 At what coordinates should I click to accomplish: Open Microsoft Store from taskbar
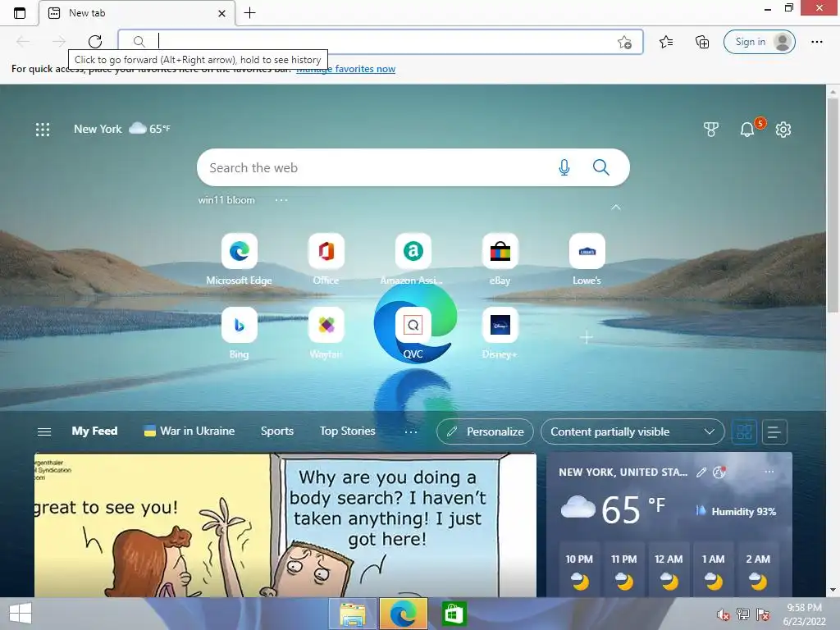tap(454, 614)
